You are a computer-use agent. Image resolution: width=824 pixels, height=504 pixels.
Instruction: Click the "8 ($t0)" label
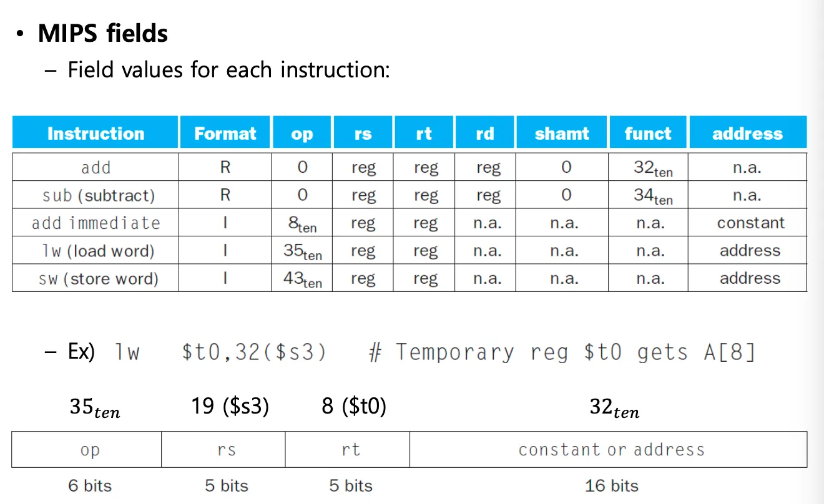(354, 407)
